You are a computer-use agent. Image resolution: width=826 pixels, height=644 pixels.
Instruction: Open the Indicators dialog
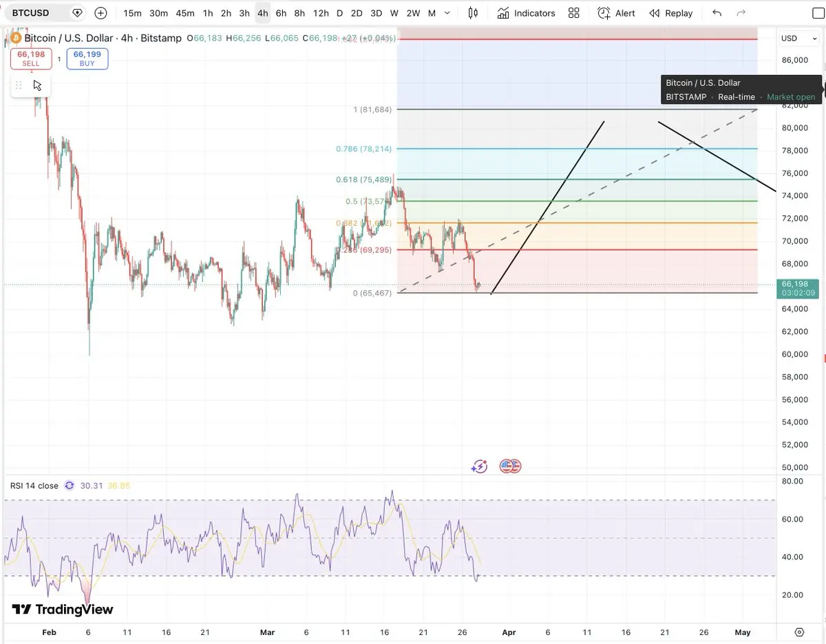coord(527,13)
